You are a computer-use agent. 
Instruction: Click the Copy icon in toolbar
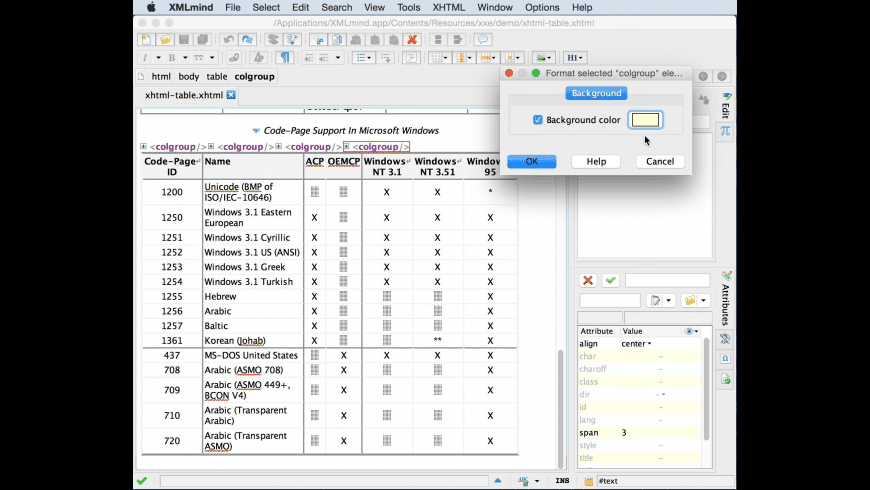[337, 39]
